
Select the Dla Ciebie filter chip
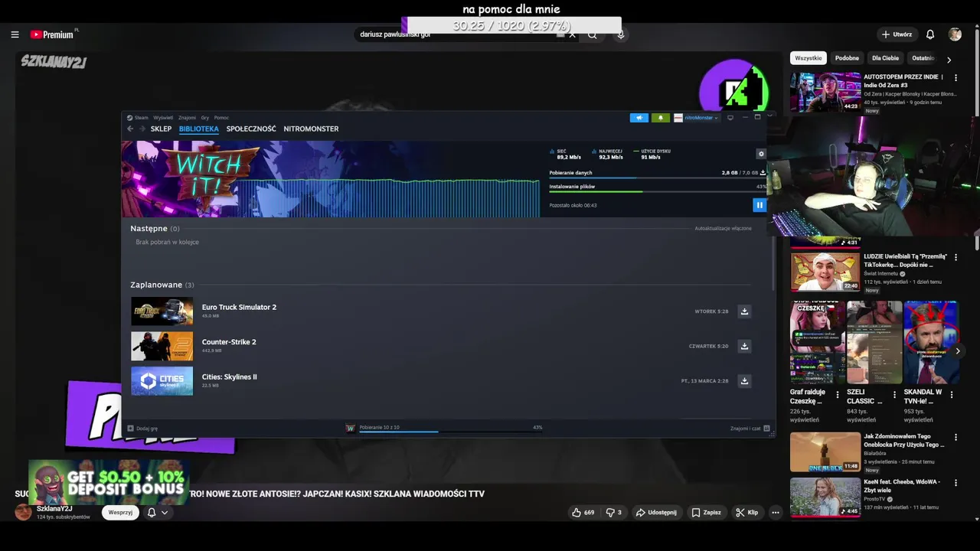tap(885, 58)
